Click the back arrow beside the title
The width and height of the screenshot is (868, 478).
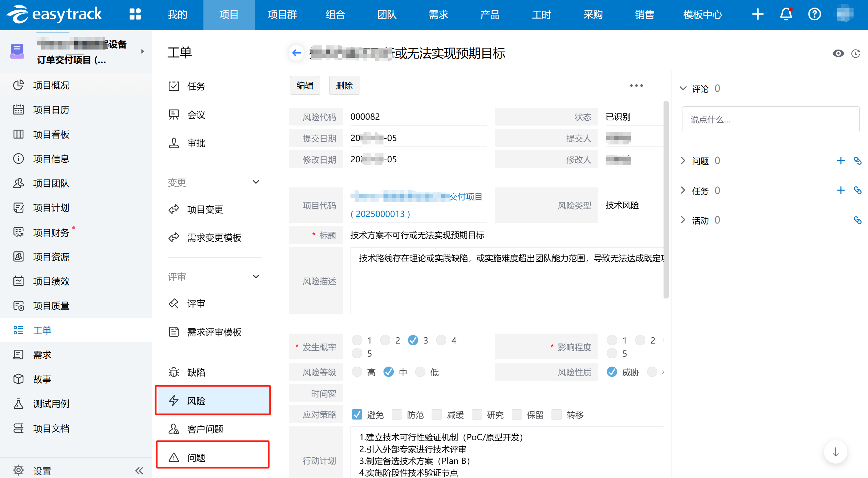point(297,53)
